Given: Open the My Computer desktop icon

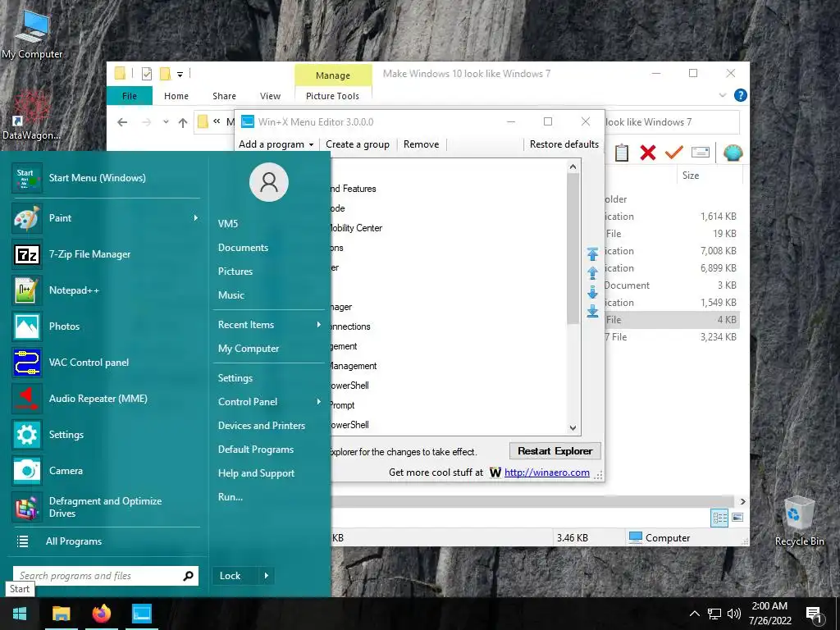Looking at the screenshot, I should pyautogui.click(x=32, y=35).
